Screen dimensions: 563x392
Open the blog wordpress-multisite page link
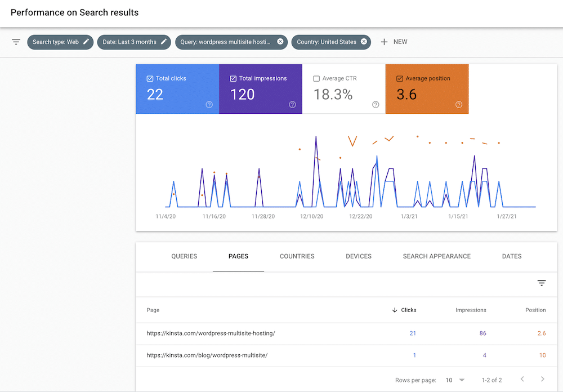(207, 355)
